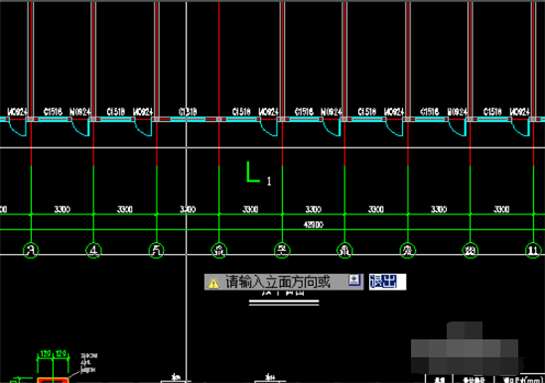The width and height of the screenshot is (545, 383).
Task: Click the prompt text 请输入立面方向或
Action: (278, 282)
